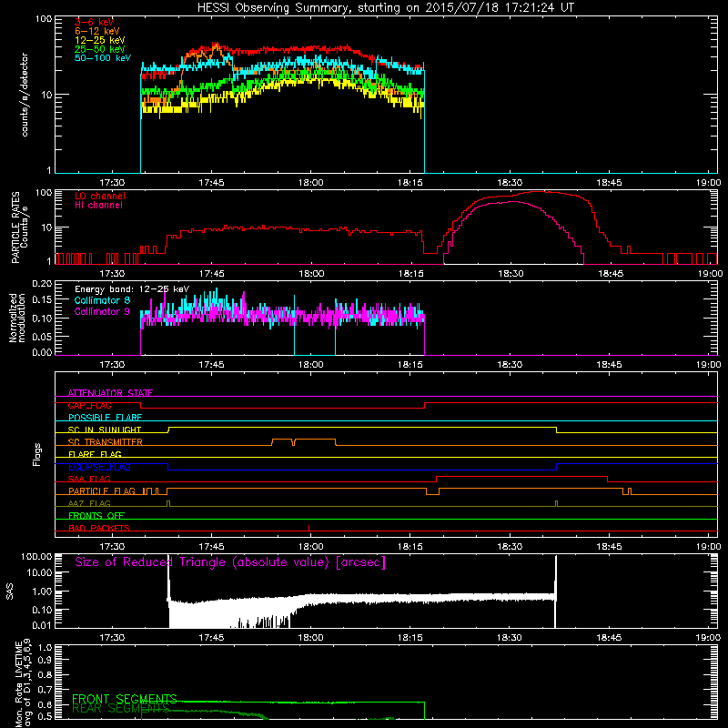Click the SC TRANSMITTER dip near 17:57
Viewport: 728px width, 728px height.
293,442
